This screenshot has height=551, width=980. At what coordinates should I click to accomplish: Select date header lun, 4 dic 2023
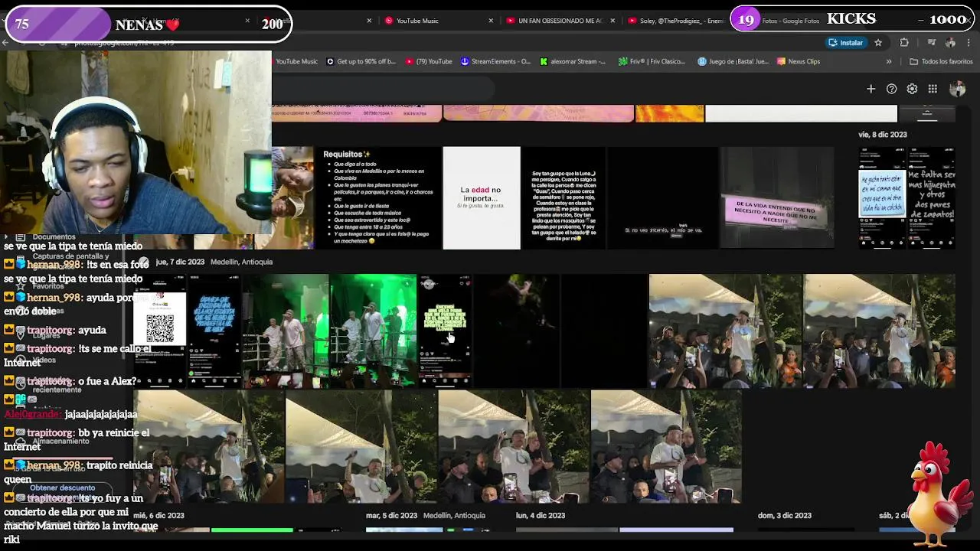[541, 516]
